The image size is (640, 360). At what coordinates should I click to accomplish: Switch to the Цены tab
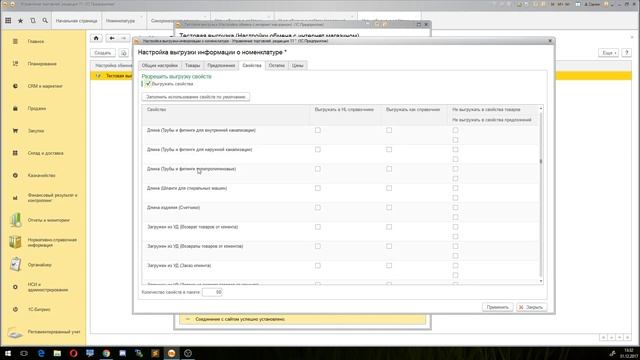tap(298, 65)
